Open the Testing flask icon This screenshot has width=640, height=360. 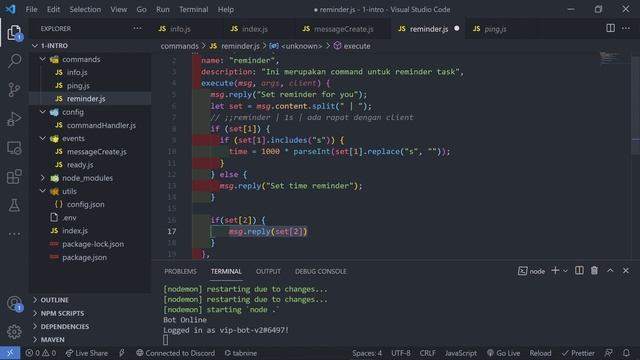(x=14, y=205)
